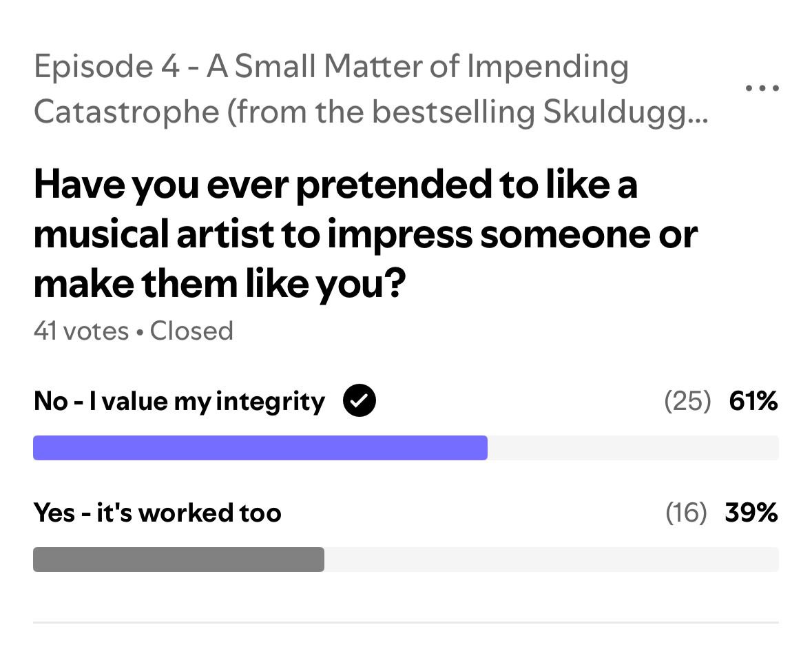Click the '41 votes' count text
The height and width of the screenshot is (656, 812).
pyautogui.click(x=81, y=331)
